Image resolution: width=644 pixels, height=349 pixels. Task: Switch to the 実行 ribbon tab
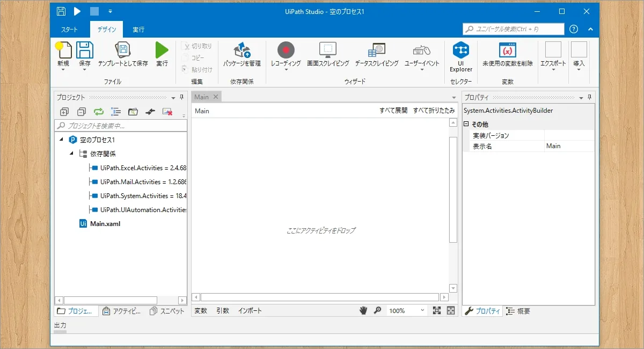pos(138,30)
